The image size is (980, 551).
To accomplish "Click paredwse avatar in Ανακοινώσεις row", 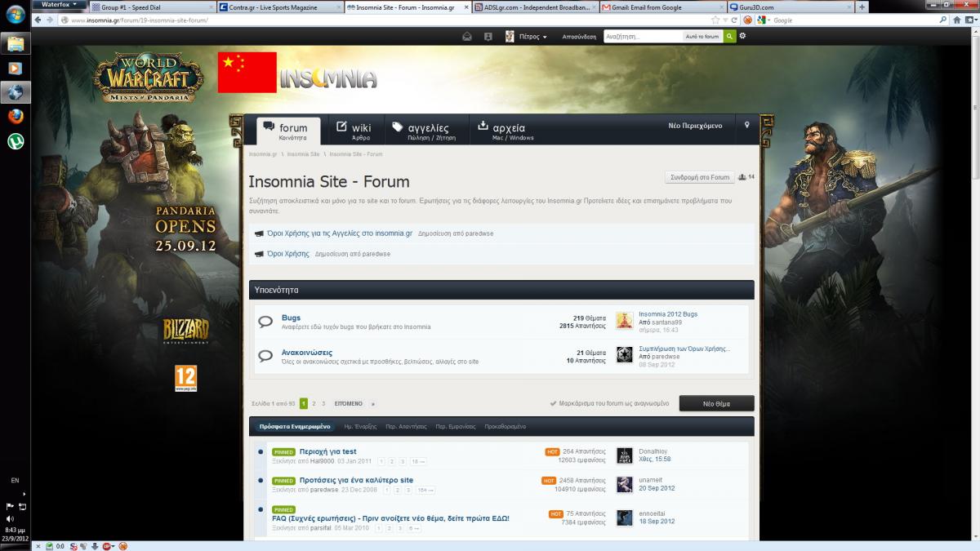I will [x=625, y=354].
